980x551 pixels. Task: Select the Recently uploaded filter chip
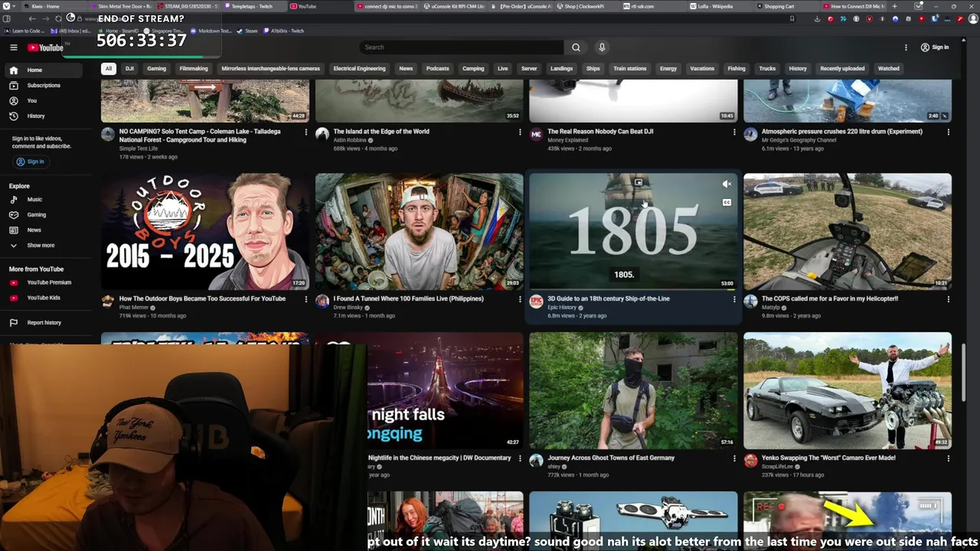842,69
